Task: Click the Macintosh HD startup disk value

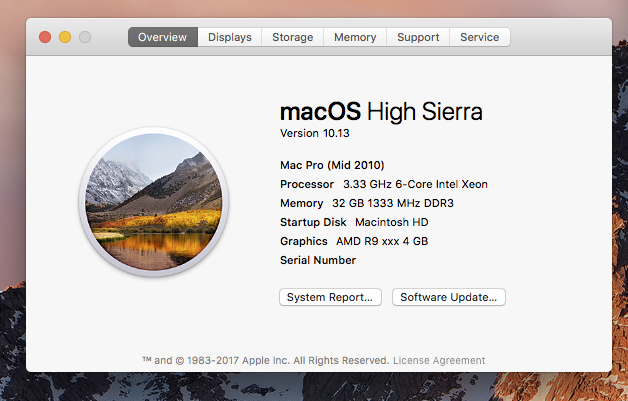Action: 392,222
